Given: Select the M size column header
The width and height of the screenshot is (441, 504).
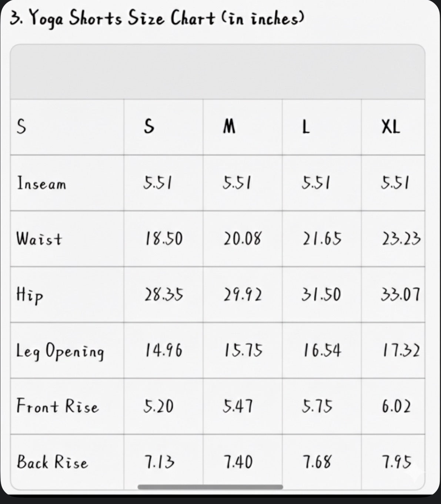Looking at the screenshot, I should [x=229, y=127].
